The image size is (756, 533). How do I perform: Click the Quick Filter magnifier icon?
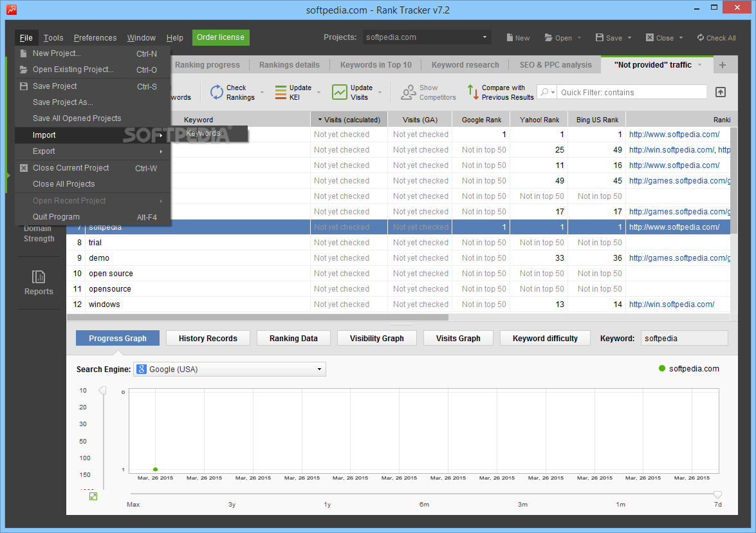coord(545,92)
